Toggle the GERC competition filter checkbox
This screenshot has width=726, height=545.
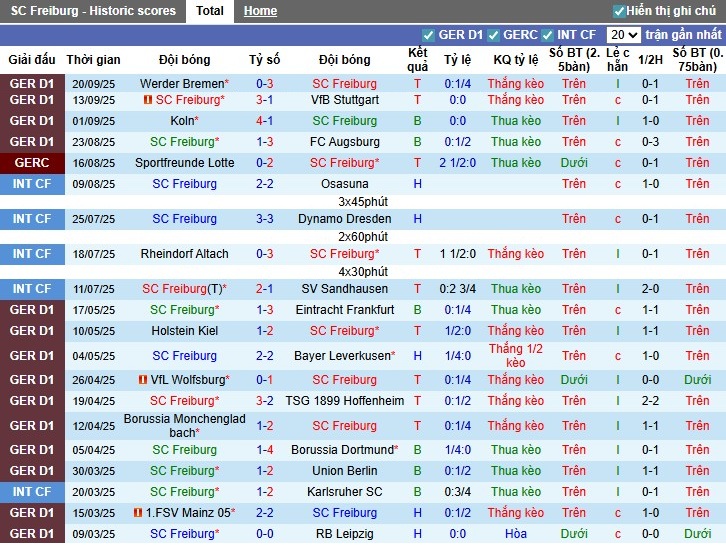493,35
